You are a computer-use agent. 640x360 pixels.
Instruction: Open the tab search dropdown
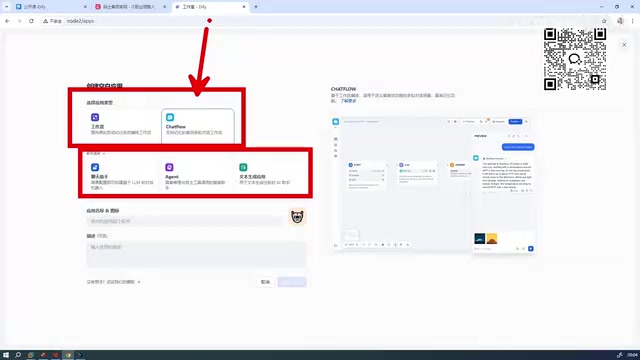tap(6, 7)
